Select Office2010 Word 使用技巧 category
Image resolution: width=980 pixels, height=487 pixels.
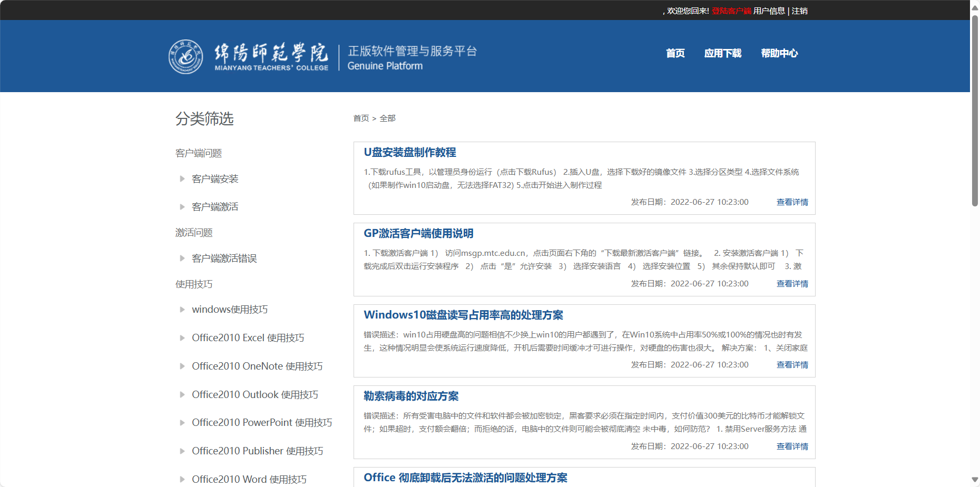click(249, 480)
